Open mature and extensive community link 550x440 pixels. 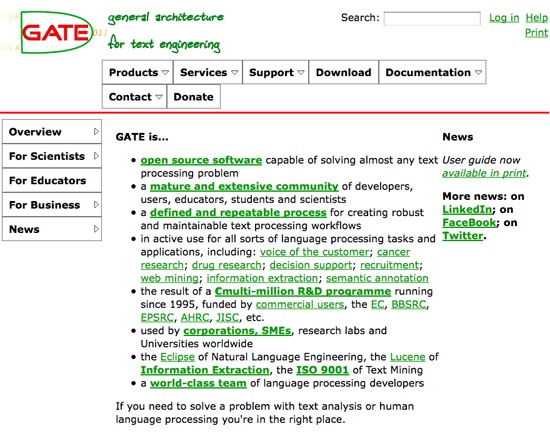244,186
